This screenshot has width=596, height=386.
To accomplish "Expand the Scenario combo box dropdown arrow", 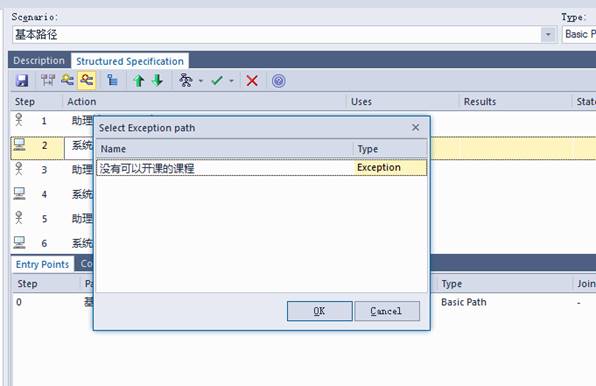I will (x=548, y=35).
